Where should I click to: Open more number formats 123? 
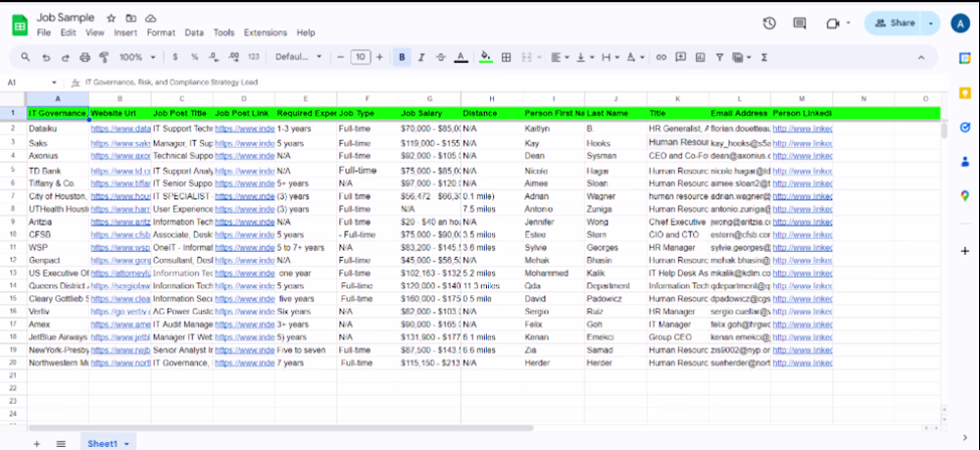pos(253,57)
